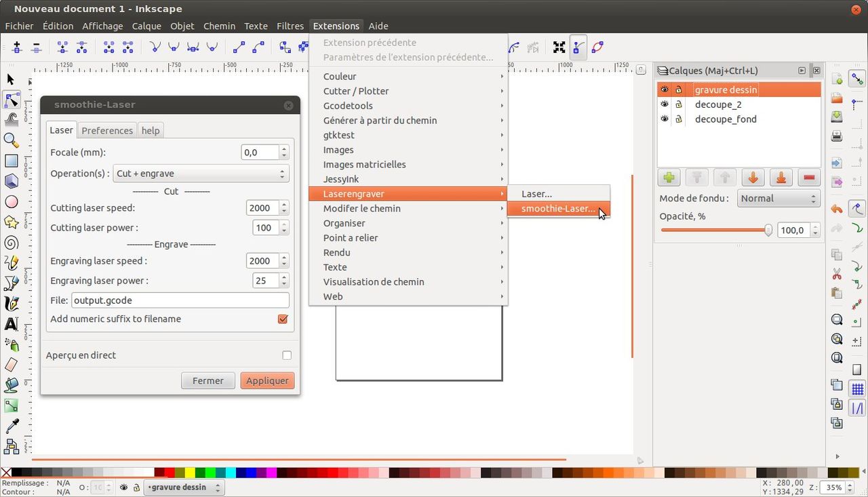Click the red delete layer icon
The height and width of the screenshot is (497, 868).
coord(808,178)
